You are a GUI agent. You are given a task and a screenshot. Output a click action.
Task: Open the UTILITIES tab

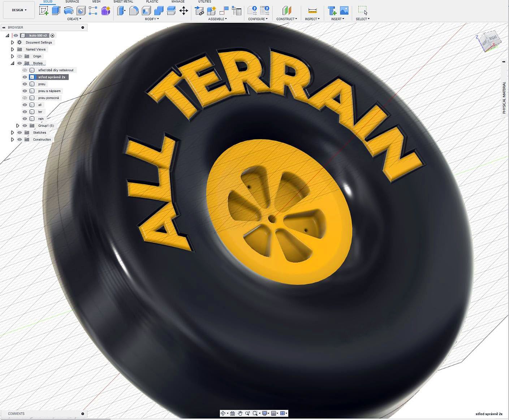click(x=204, y=1)
